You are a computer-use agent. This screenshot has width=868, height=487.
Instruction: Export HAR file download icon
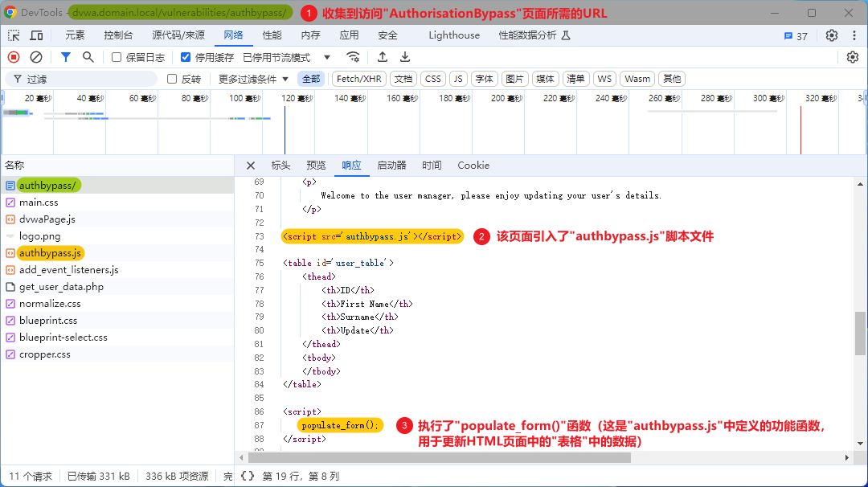[405, 57]
